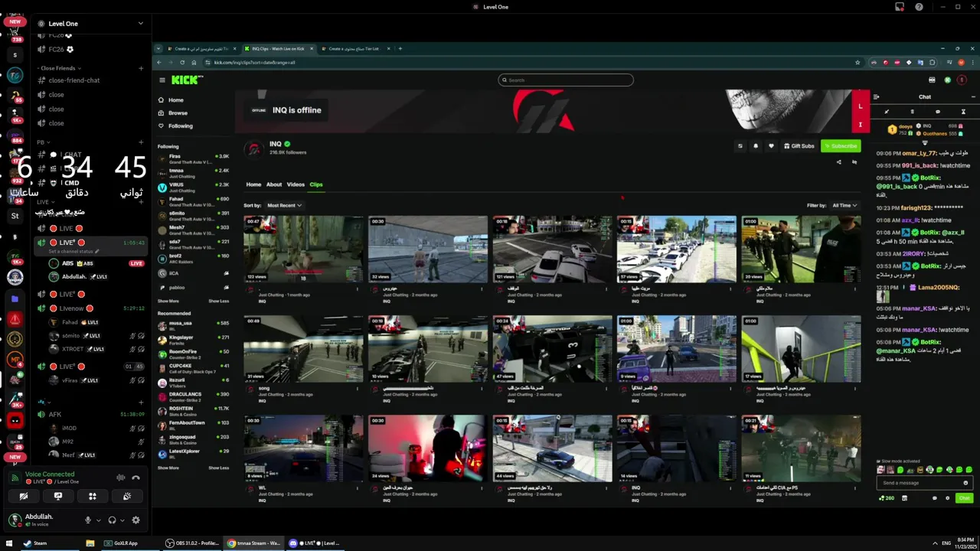Open recommended channel ROSHTEIN
The width and height of the screenshot is (980, 551).
pos(193,412)
